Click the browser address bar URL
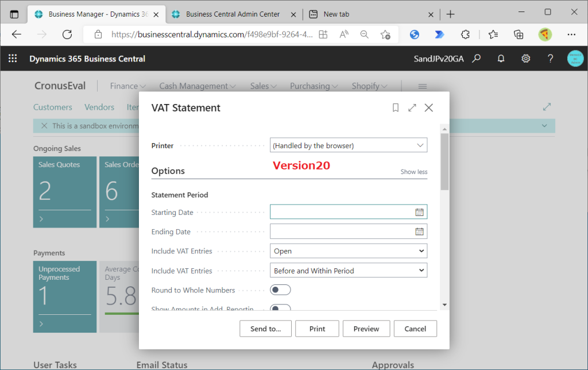This screenshot has height=370, width=588. 212,34
